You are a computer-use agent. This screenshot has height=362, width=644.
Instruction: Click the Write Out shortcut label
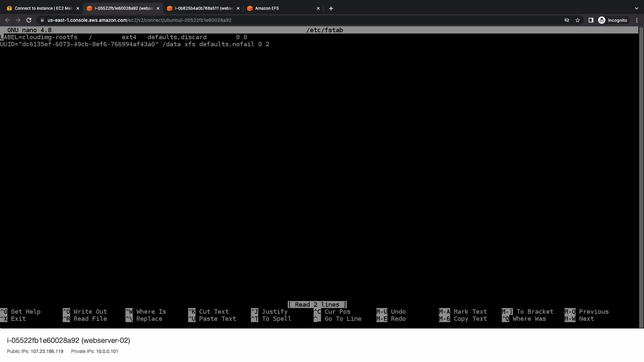[x=90, y=312]
